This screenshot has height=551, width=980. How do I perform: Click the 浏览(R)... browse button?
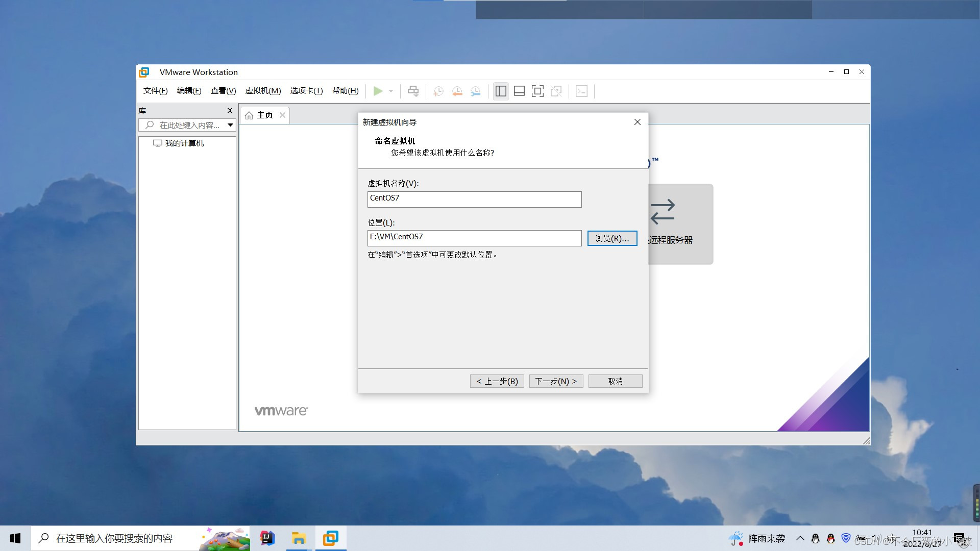tap(612, 238)
